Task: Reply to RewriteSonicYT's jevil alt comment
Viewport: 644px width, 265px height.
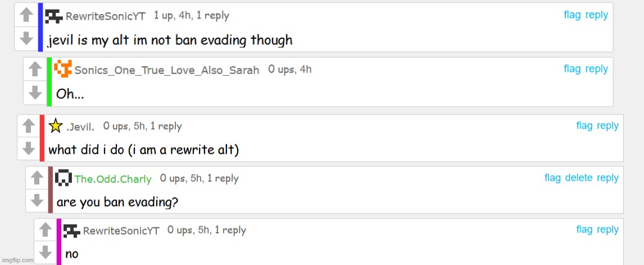Action: click(x=596, y=15)
